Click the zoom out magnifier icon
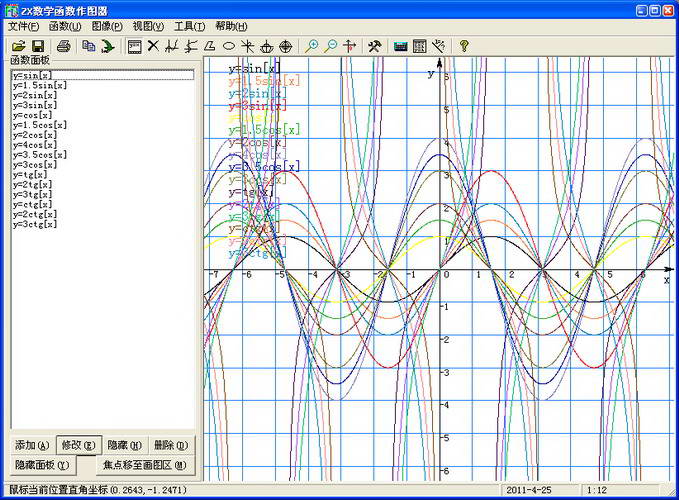Screen dimensions: 679x500 click(330, 46)
